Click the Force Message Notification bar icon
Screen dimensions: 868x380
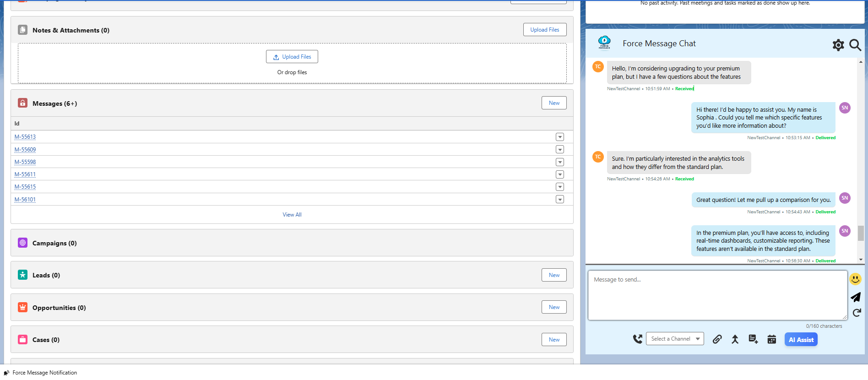click(6, 373)
